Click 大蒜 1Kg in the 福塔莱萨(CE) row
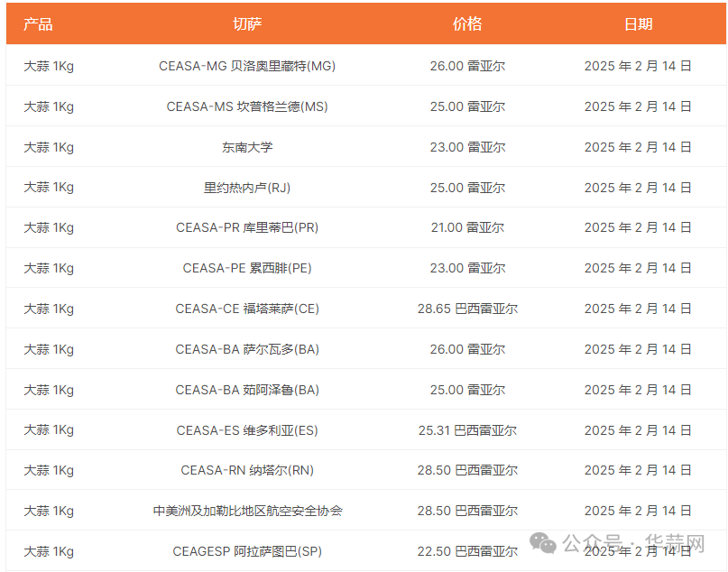 tap(49, 309)
